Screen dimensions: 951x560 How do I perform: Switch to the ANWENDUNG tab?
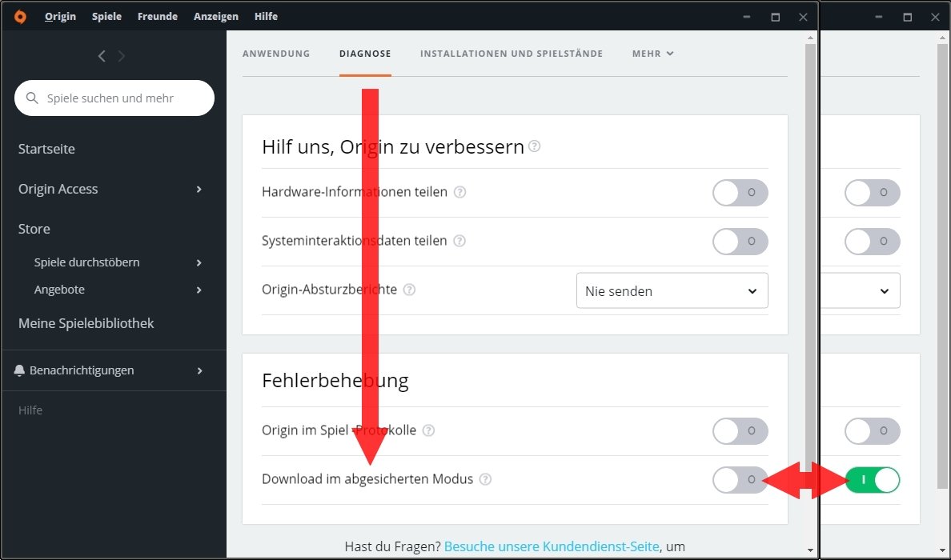point(276,54)
